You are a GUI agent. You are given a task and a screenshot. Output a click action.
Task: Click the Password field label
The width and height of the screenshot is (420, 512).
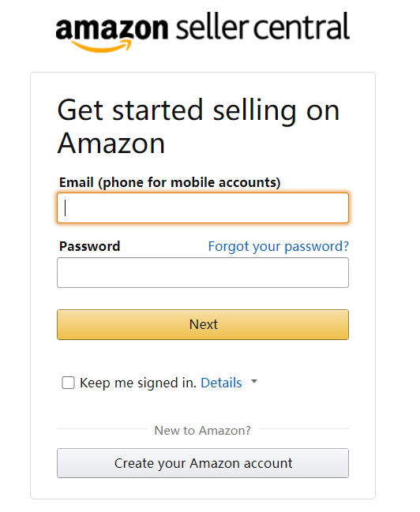point(89,246)
